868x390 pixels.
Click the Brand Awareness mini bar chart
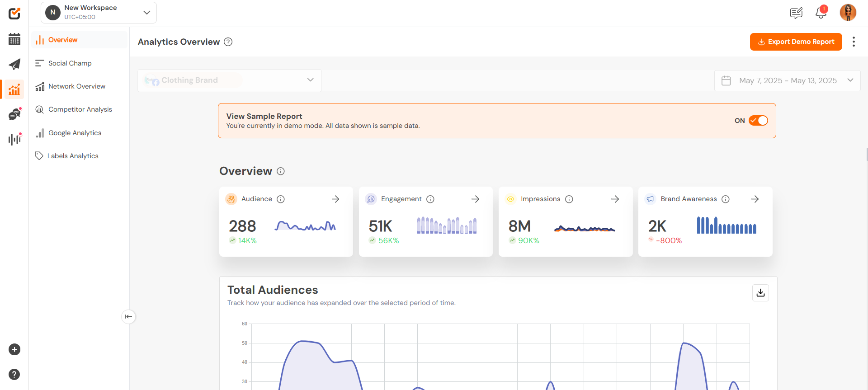(x=726, y=225)
